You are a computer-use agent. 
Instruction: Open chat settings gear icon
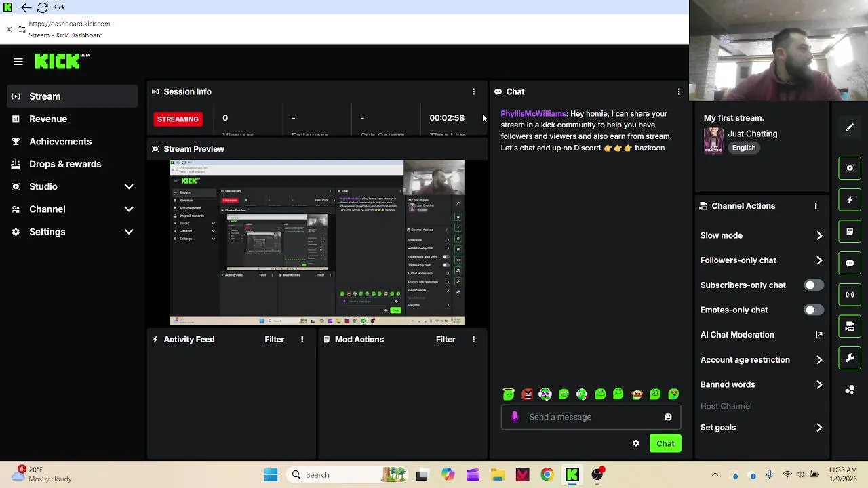(635, 443)
